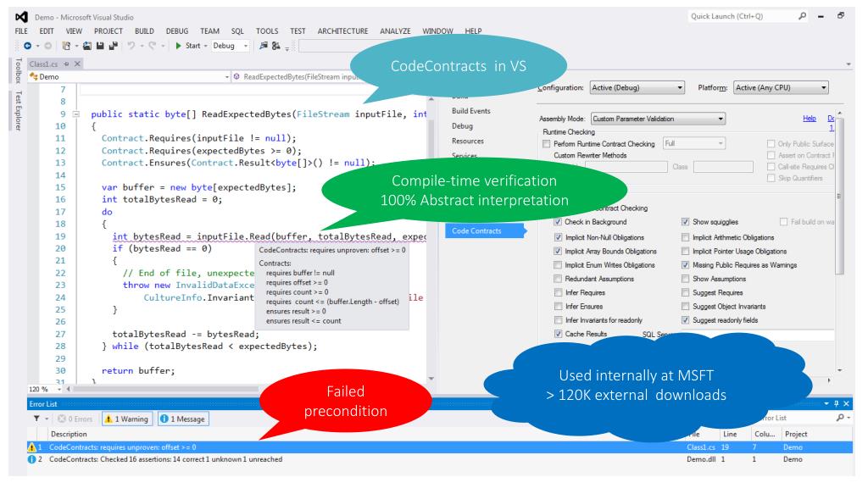Screen dimensions: 868x488
Task: Open the Test Explorer side tab
Action: (x=19, y=111)
